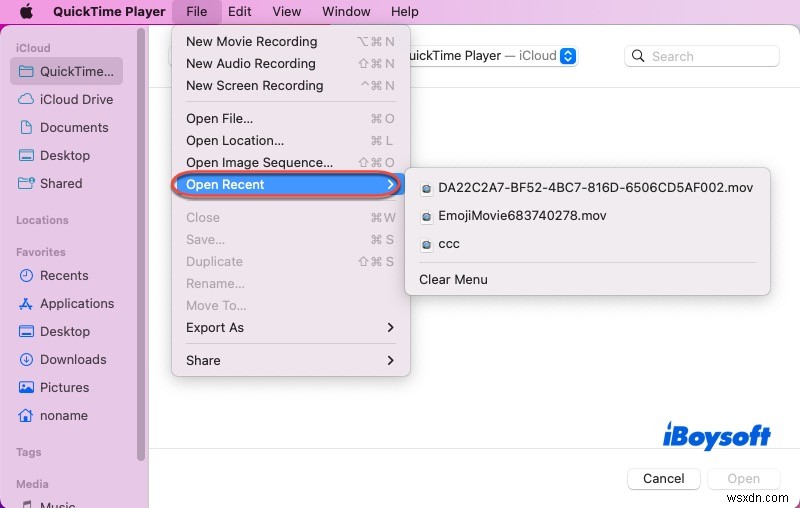Click the sidebar scrollbar

[x=141, y=245]
